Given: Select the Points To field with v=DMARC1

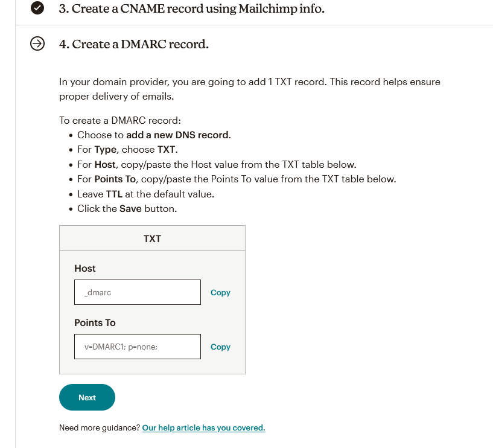Looking at the screenshot, I should click(x=137, y=347).
